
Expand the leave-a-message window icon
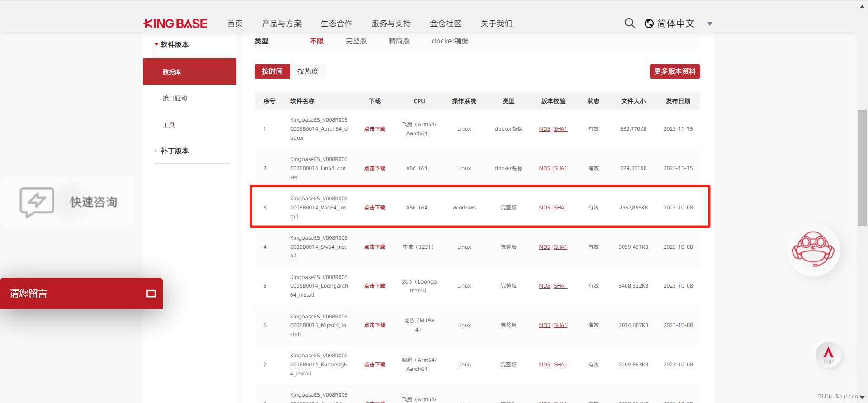[151, 294]
